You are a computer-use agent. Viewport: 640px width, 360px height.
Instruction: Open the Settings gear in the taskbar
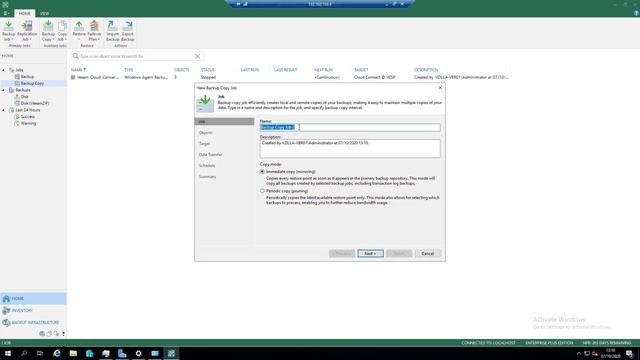click(138, 353)
